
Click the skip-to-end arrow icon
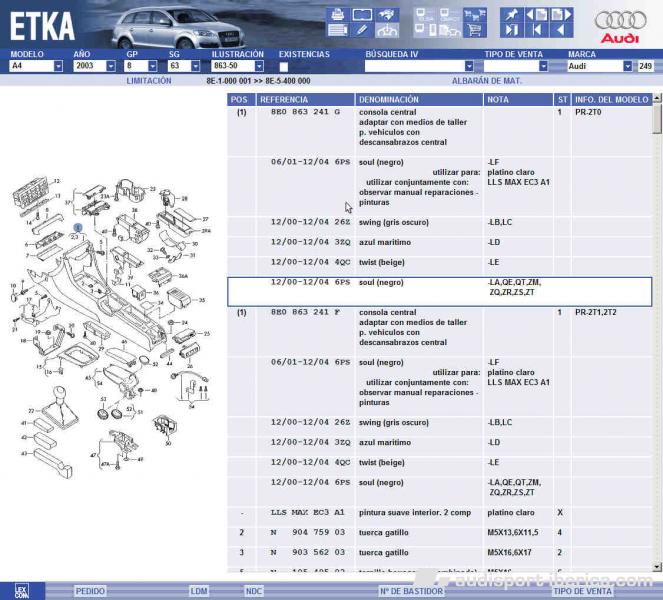[512, 30]
